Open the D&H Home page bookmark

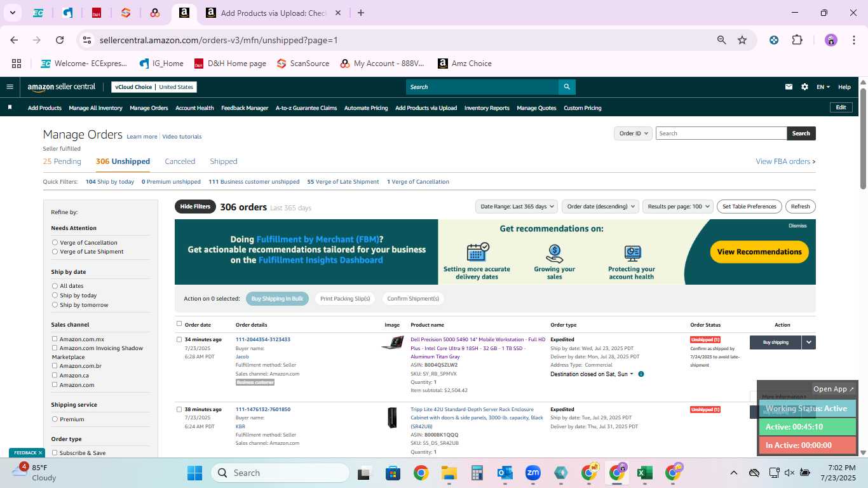click(230, 64)
